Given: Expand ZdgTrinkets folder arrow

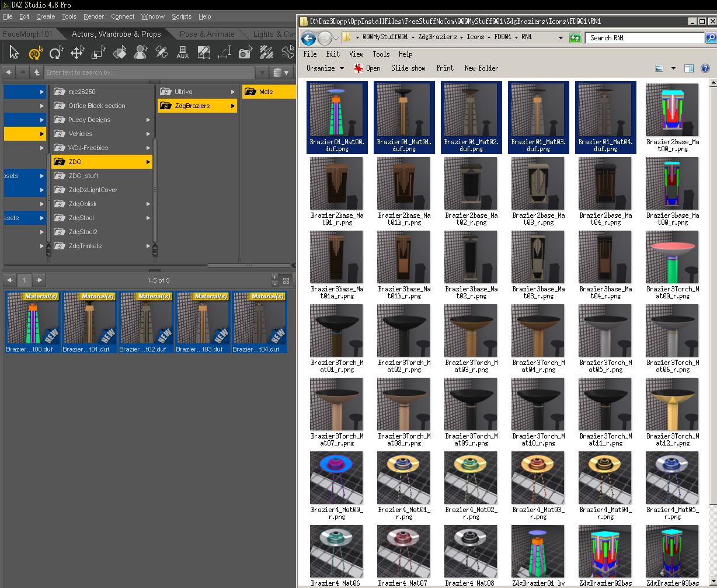Looking at the screenshot, I should click(148, 246).
